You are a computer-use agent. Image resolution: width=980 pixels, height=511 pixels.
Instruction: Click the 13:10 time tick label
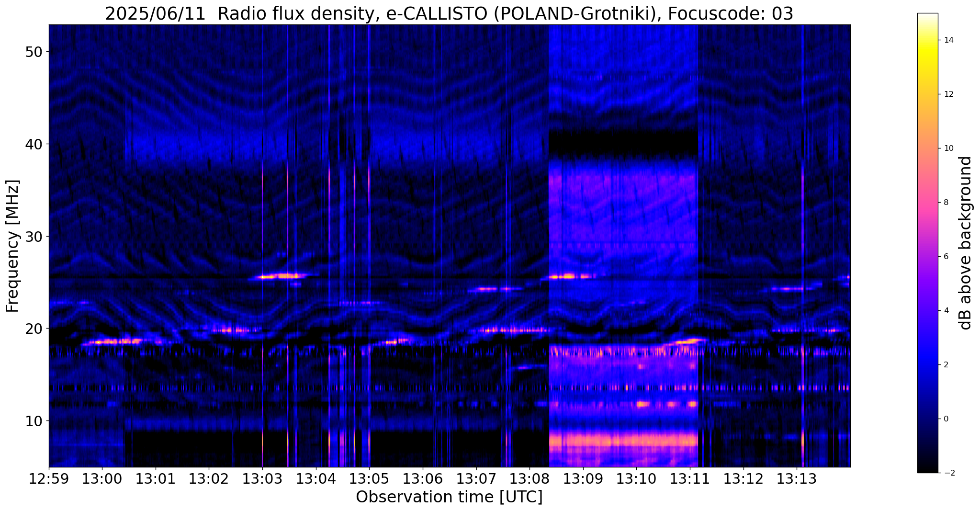coord(637,478)
